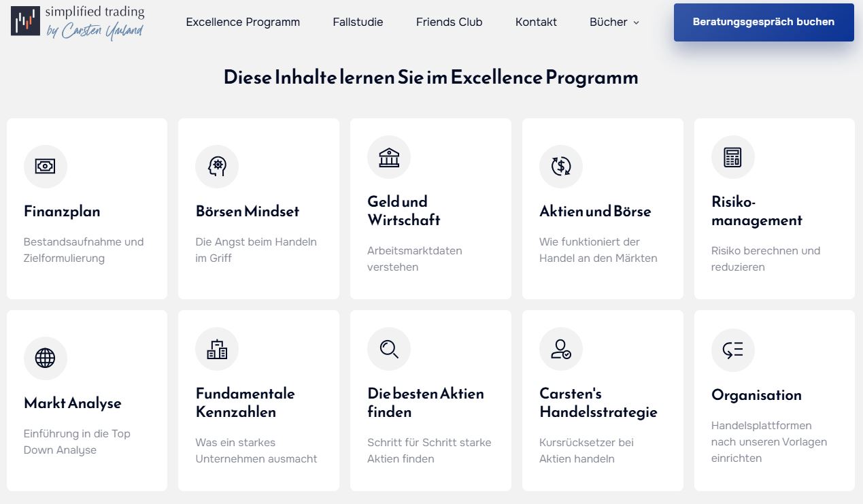Open the Excellence Programm menu item
Viewport: 863px width, 504px height.
[242, 22]
